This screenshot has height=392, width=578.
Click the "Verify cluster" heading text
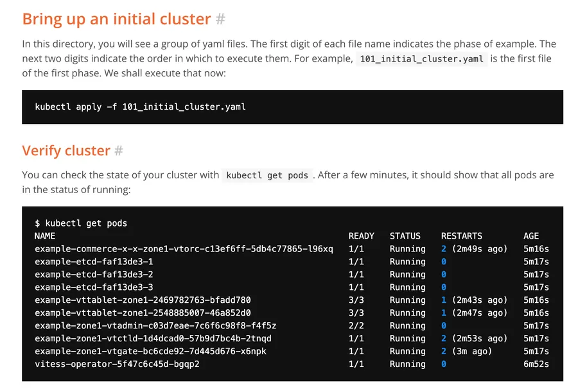[66, 151]
